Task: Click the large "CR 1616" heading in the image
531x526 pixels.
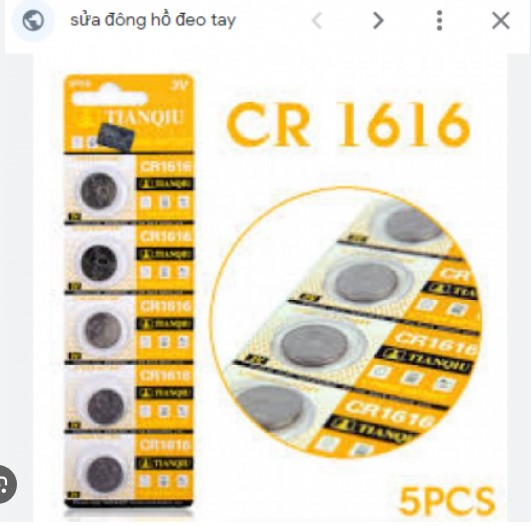Action: [x=349, y=125]
